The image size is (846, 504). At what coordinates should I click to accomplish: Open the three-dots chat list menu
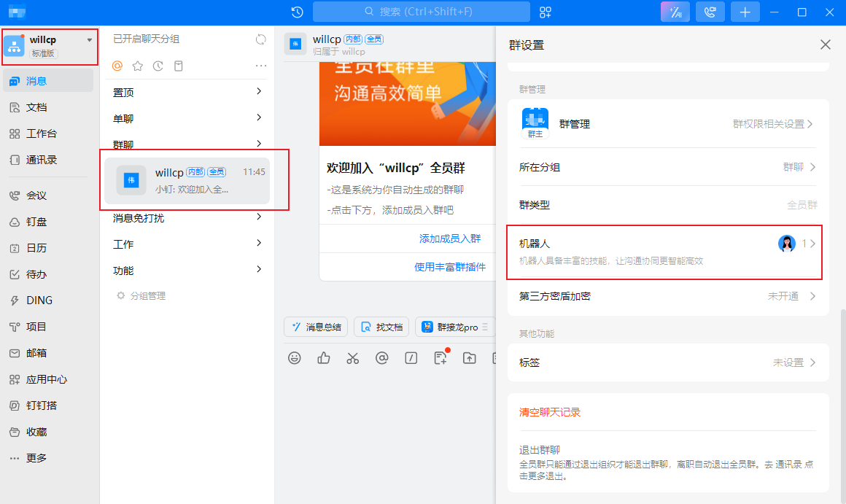tap(261, 66)
